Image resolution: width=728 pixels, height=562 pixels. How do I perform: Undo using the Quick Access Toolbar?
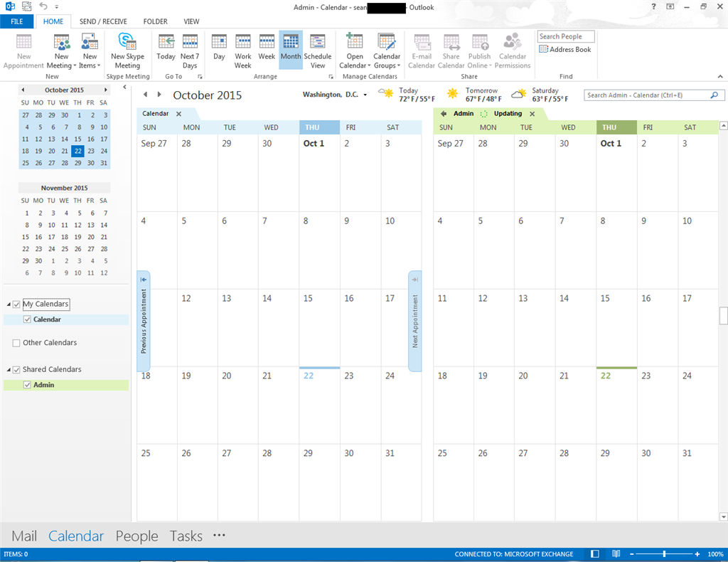(x=43, y=6)
